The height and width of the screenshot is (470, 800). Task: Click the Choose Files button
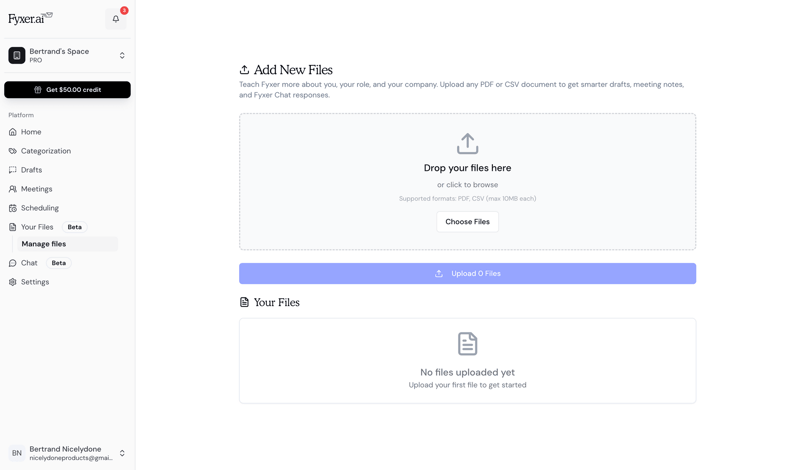tap(467, 221)
